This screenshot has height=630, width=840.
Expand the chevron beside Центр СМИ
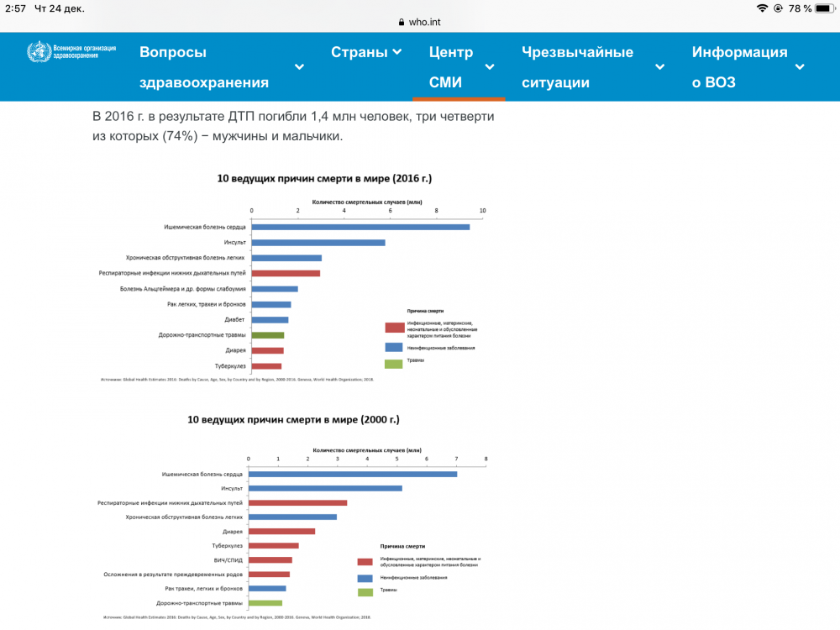click(x=490, y=67)
